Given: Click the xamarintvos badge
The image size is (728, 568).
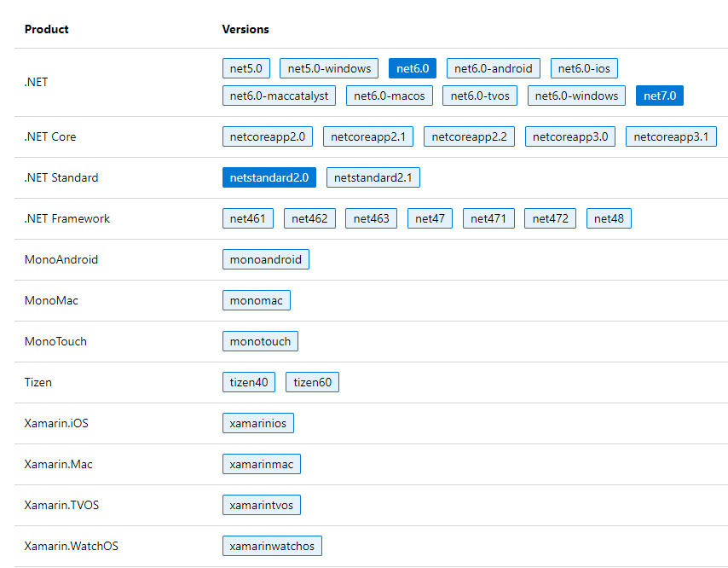Looking at the screenshot, I should pyautogui.click(x=262, y=505).
